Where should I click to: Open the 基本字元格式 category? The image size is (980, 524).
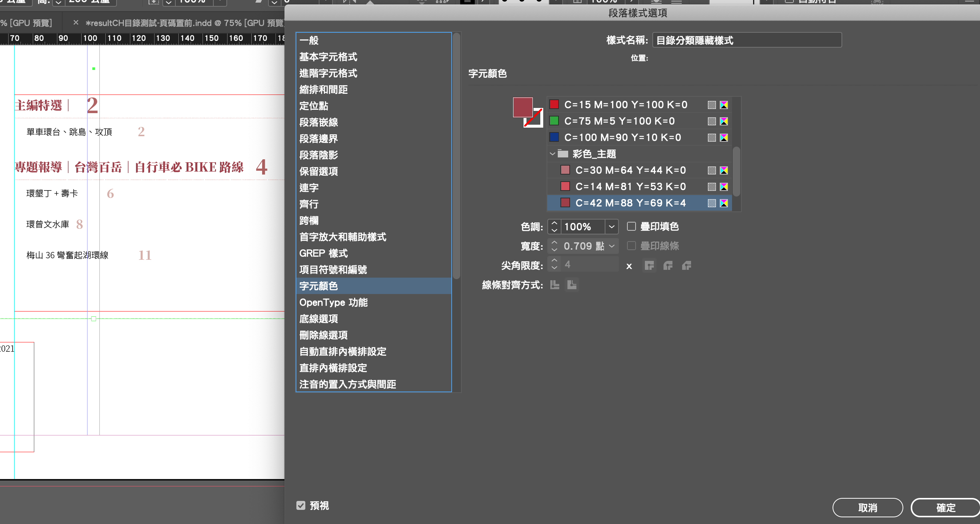point(328,57)
